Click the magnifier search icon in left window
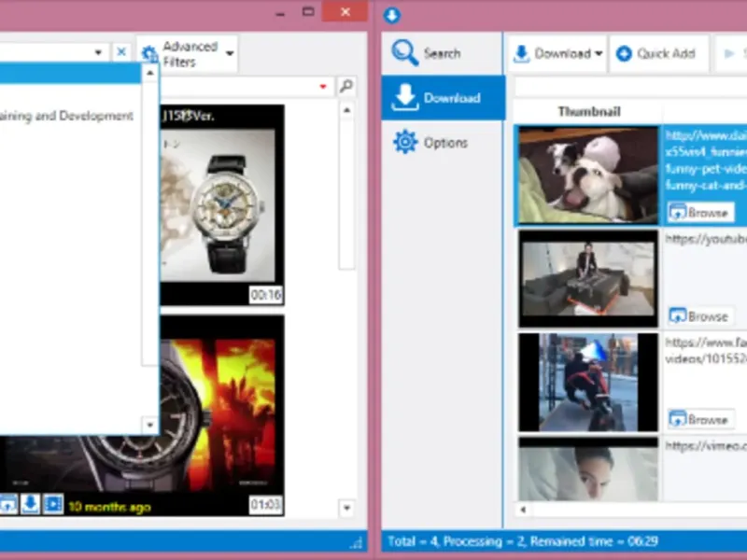 coord(346,86)
